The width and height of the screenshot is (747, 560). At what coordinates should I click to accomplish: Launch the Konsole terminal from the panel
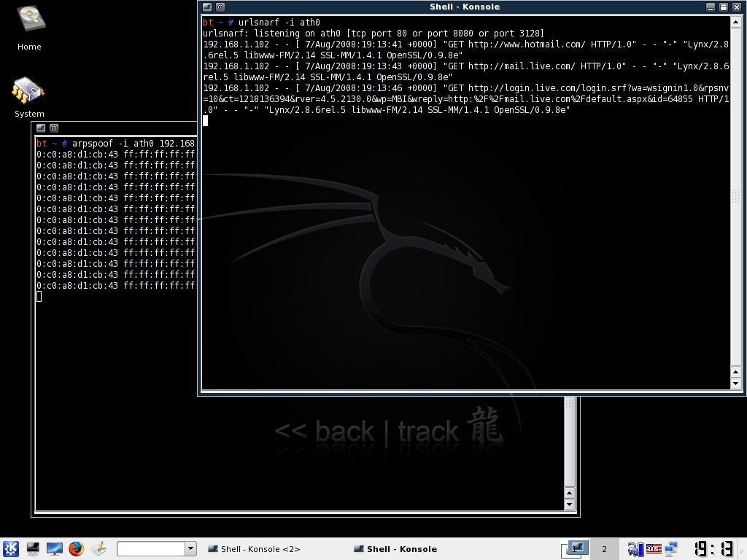[33, 549]
